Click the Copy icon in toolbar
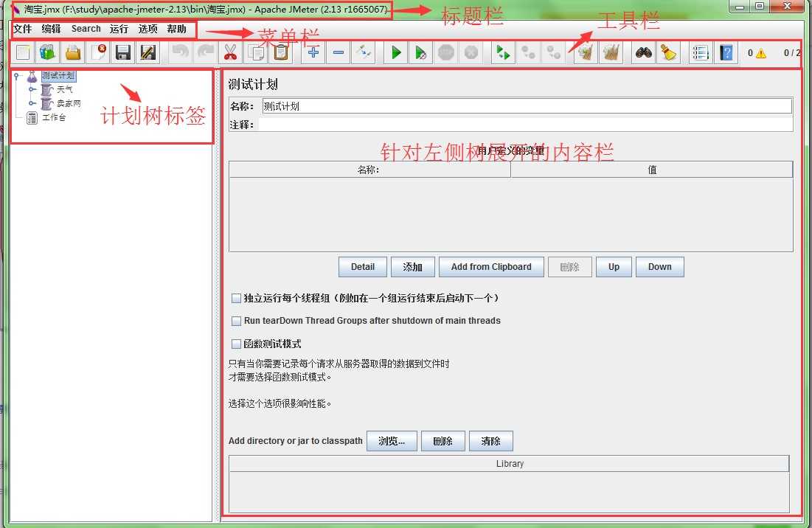The image size is (812, 528). click(256, 52)
